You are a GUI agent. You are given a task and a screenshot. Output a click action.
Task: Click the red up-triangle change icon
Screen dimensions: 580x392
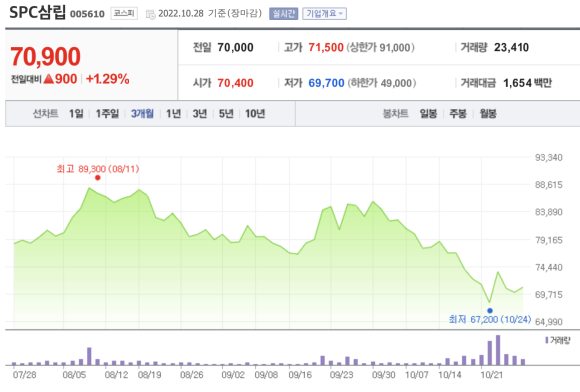click(x=49, y=79)
